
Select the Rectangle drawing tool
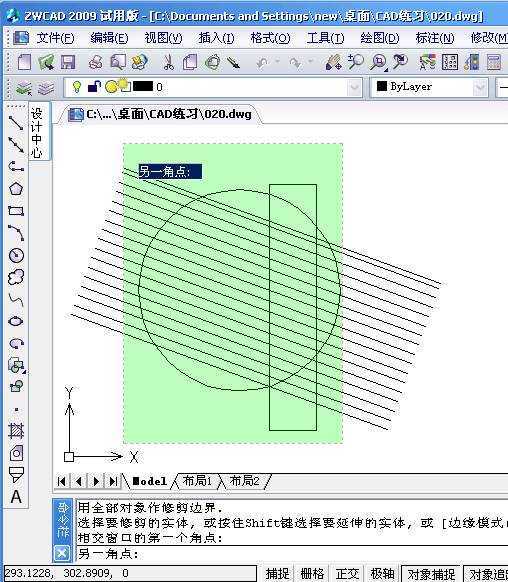point(16,211)
